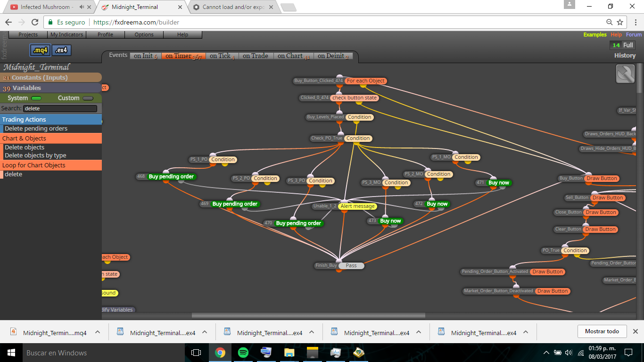Open the Examples link
Viewport: 644px width, 362px height.
595,34
